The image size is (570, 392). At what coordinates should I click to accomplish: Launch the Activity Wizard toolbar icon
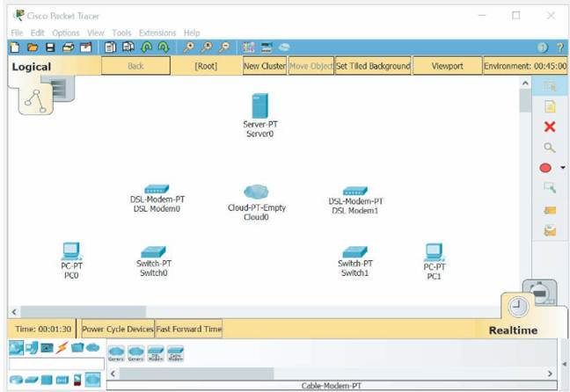pos(86,47)
